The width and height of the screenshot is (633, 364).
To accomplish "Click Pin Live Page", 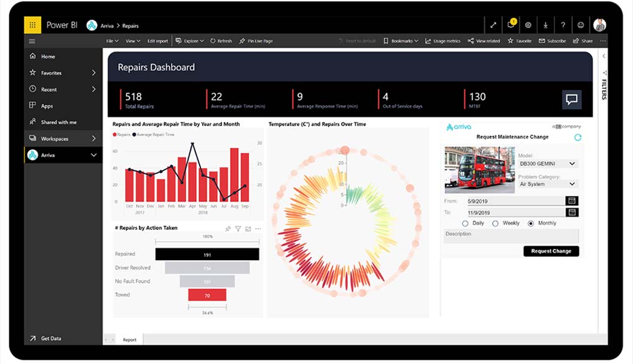I will (x=256, y=41).
